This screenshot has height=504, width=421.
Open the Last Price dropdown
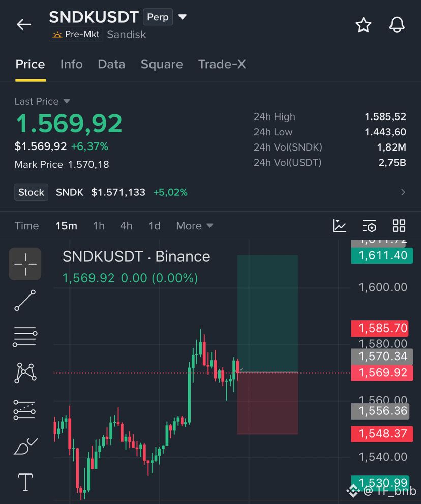[x=42, y=101]
